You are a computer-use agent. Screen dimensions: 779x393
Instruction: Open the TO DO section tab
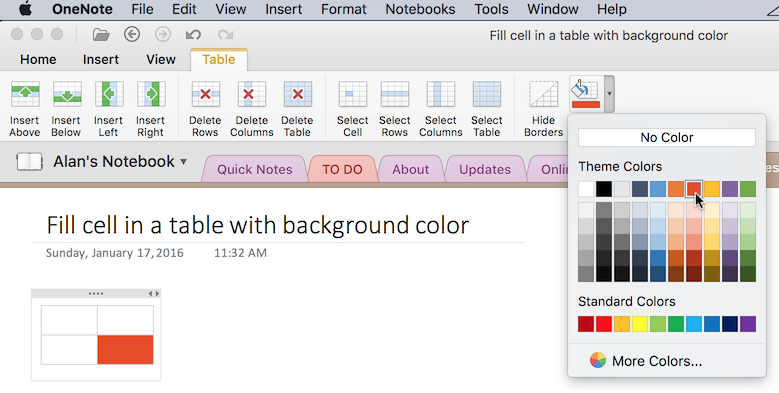point(342,169)
